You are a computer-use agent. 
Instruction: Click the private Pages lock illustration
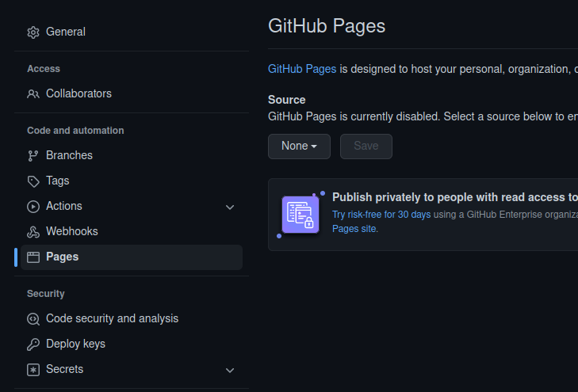point(300,215)
